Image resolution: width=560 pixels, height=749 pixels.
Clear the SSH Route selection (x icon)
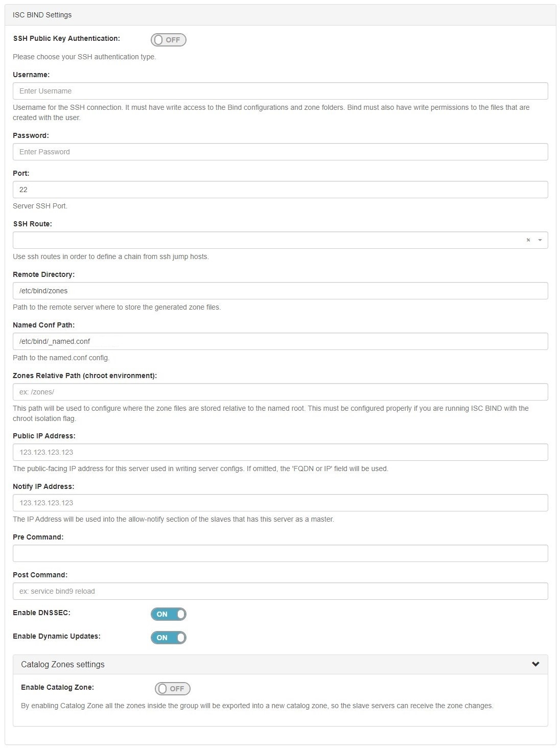(x=528, y=240)
